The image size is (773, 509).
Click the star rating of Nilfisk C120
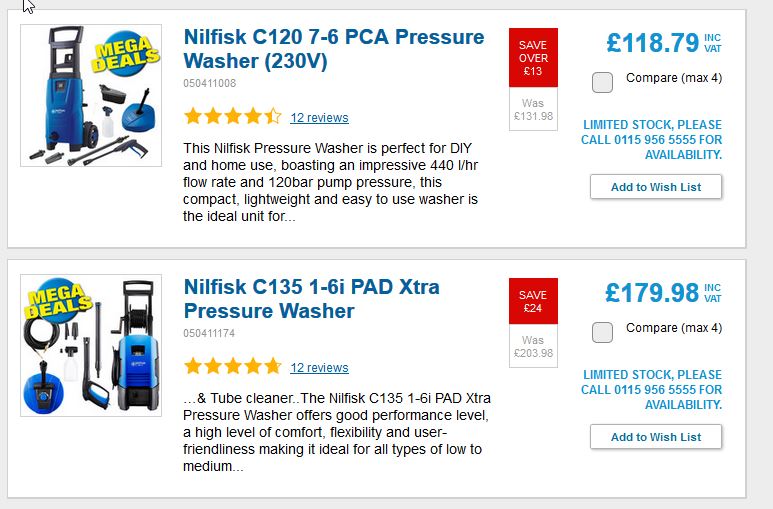tap(232, 117)
